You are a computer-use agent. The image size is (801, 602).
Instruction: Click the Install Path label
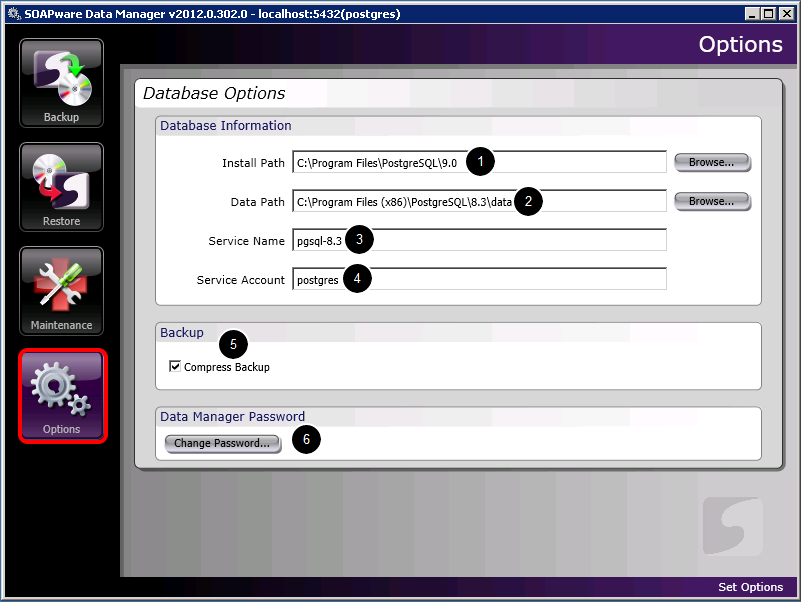(253, 163)
